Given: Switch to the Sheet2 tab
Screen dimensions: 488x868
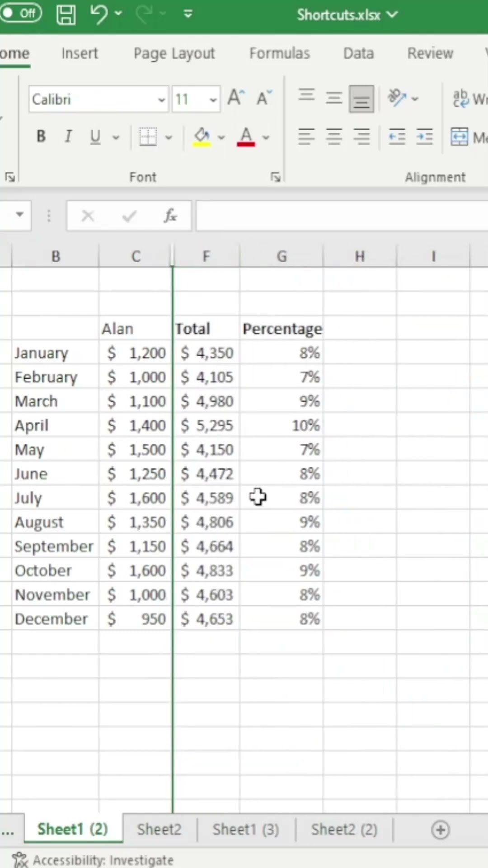Looking at the screenshot, I should point(159,829).
